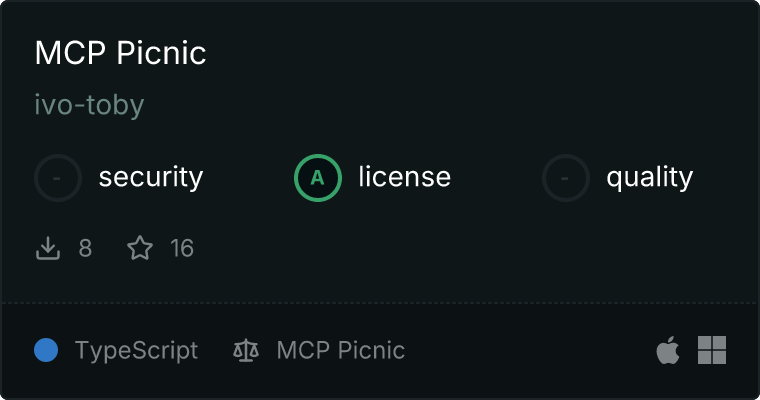Click the star icon

(140, 248)
